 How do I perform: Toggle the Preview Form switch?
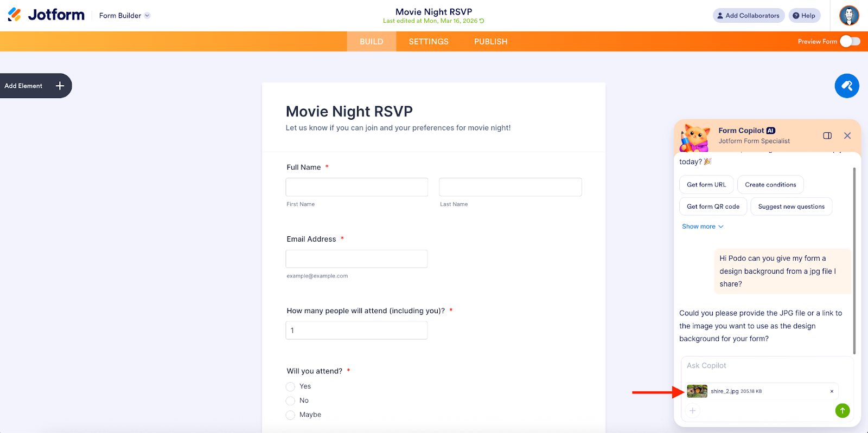click(x=850, y=42)
